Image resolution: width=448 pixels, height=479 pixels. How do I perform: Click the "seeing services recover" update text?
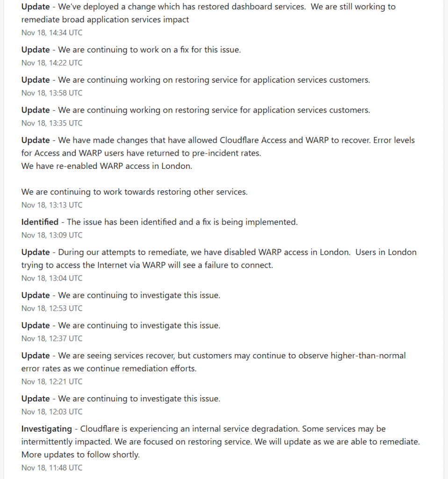pos(213,362)
